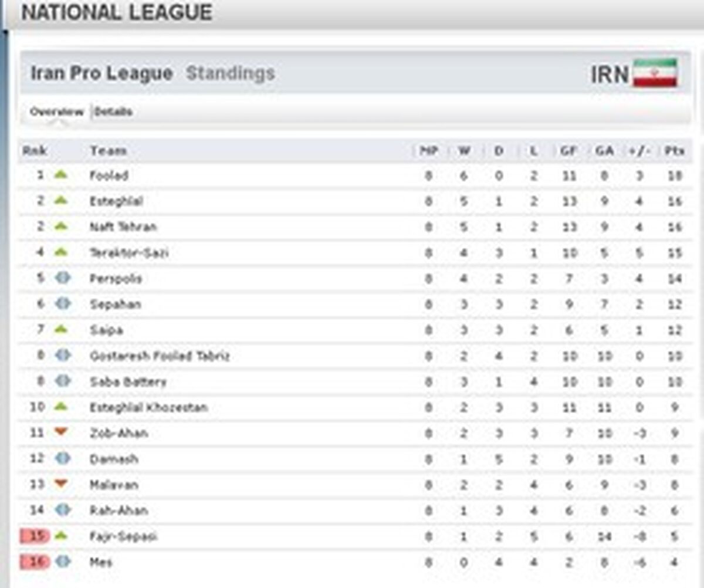
Task: Click green up arrow beside Fajr-Sepasi
Action: click(61, 535)
